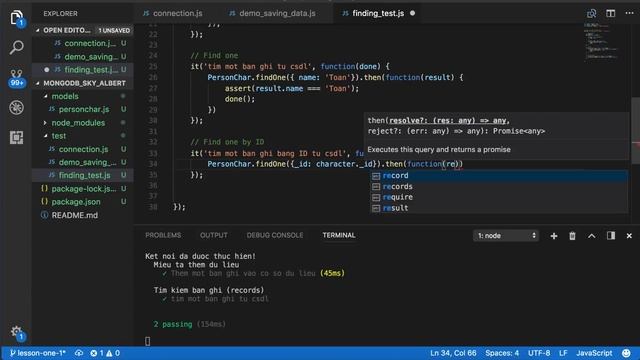640x360 pixels.
Task: Split the editor with split icon
Action: 610,13
